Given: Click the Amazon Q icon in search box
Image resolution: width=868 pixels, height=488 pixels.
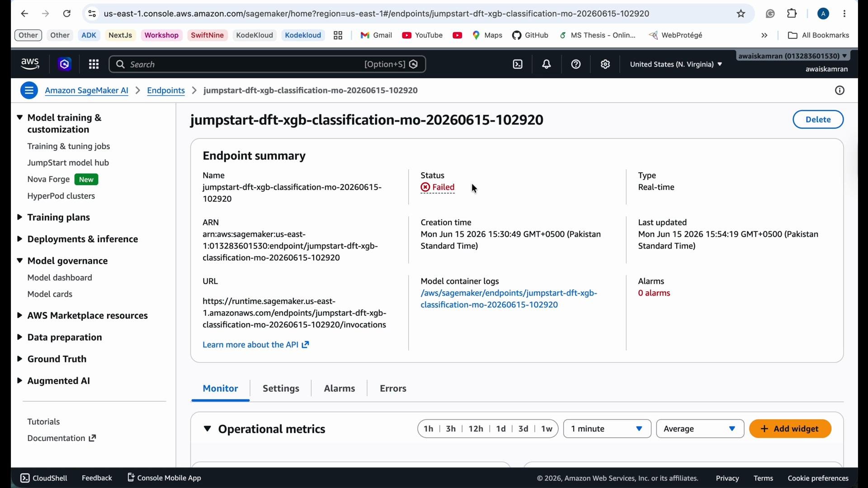Looking at the screenshot, I should coord(414,64).
